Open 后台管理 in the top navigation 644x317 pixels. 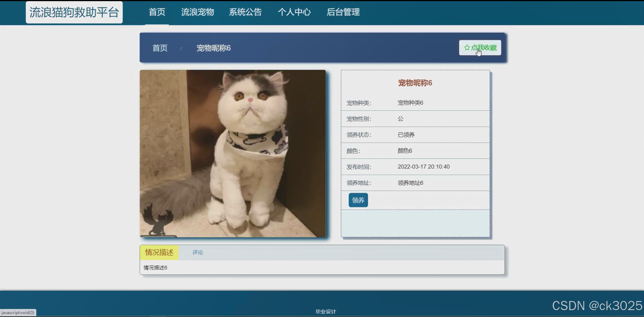pyautogui.click(x=343, y=12)
